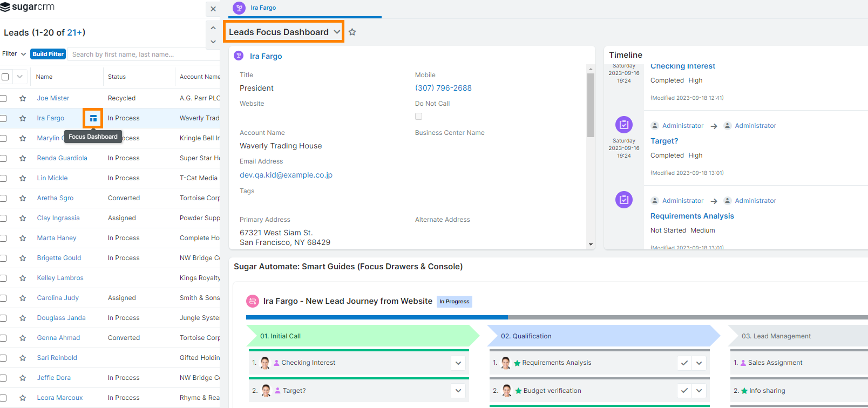Image resolution: width=868 pixels, height=408 pixels.
Task: Toggle the Do Not Call checkbox
Action: pos(418,117)
